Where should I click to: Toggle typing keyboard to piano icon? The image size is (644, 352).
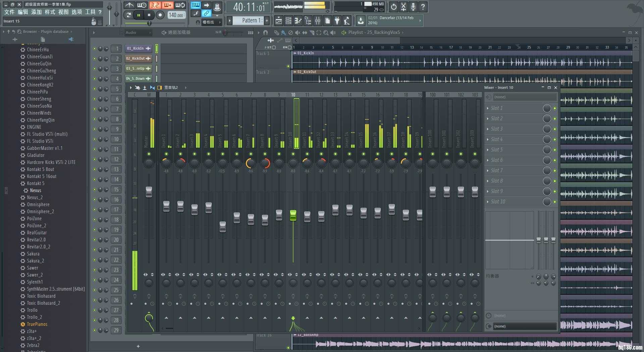196,5
